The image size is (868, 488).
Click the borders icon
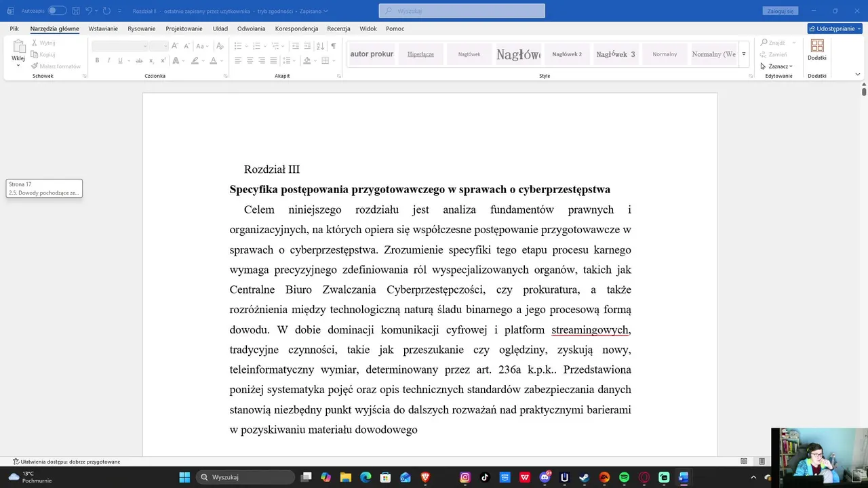pos(325,60)
